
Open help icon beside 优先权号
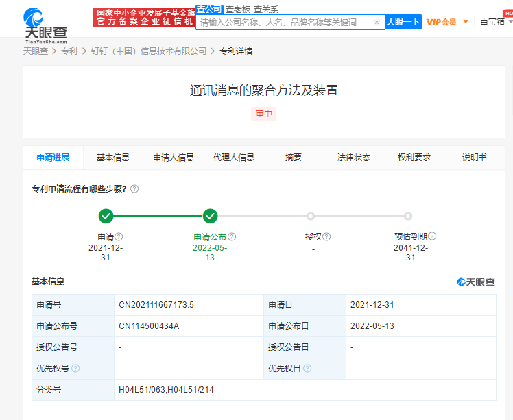[75, 369]
